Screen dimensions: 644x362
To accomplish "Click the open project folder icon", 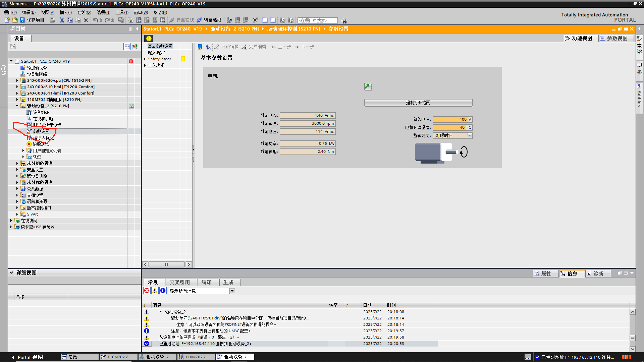I will 15,20.
